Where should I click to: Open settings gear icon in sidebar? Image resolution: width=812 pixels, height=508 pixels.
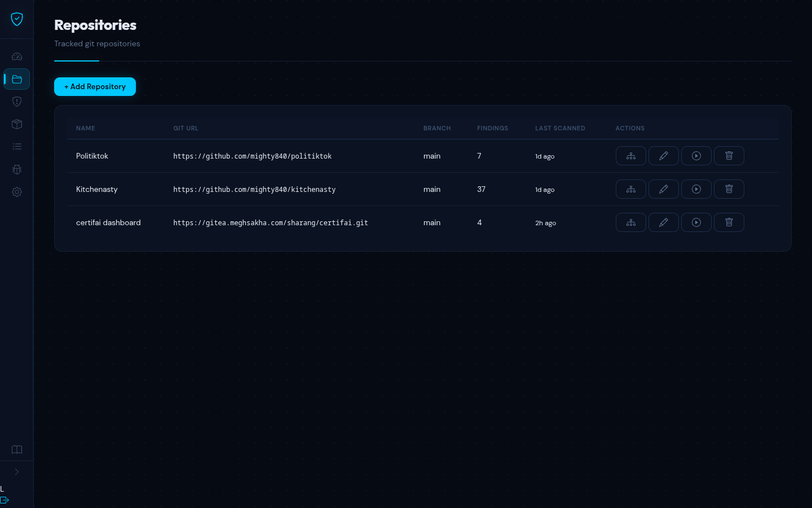tap(17, 192)
